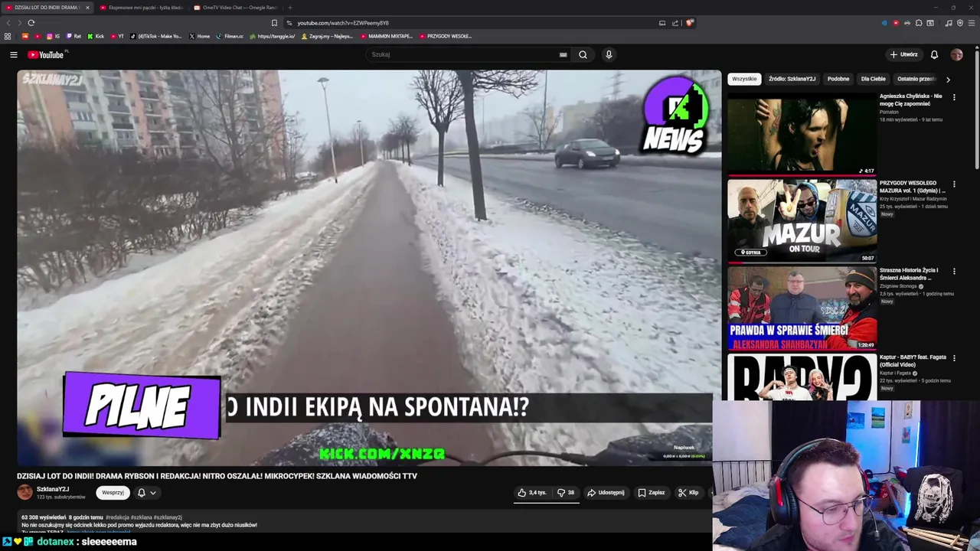Click the Brave Shields lion icon
The height and width of the screenshot is (551, 980).
(x=689, y=23)
